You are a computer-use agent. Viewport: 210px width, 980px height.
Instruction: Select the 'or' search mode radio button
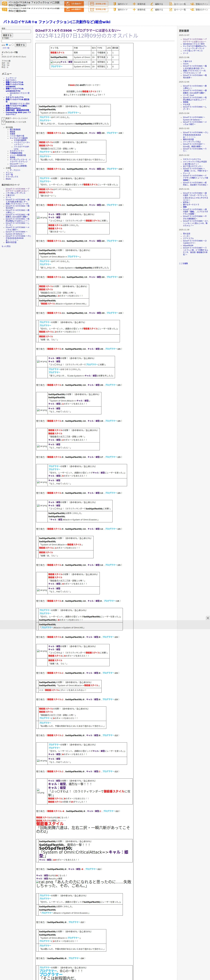(13, 45)
